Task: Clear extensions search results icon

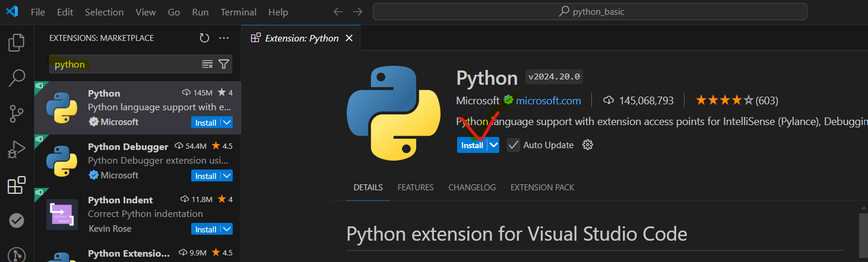Action: coord(207,64)
